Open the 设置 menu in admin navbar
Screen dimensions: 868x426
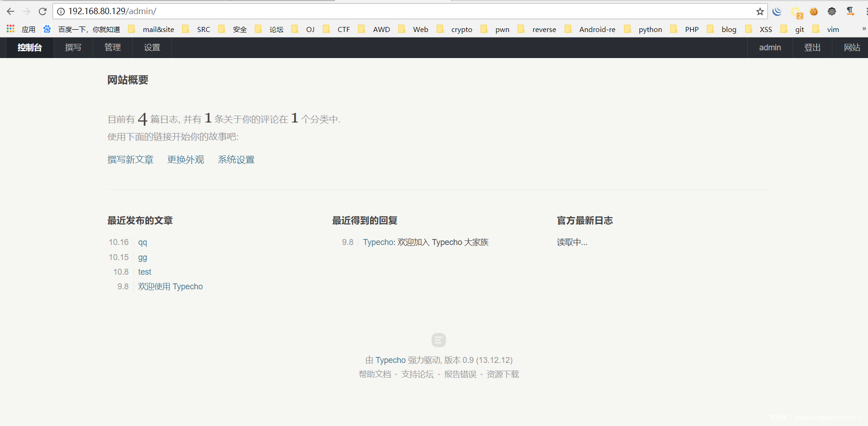(x=152, y=48)
